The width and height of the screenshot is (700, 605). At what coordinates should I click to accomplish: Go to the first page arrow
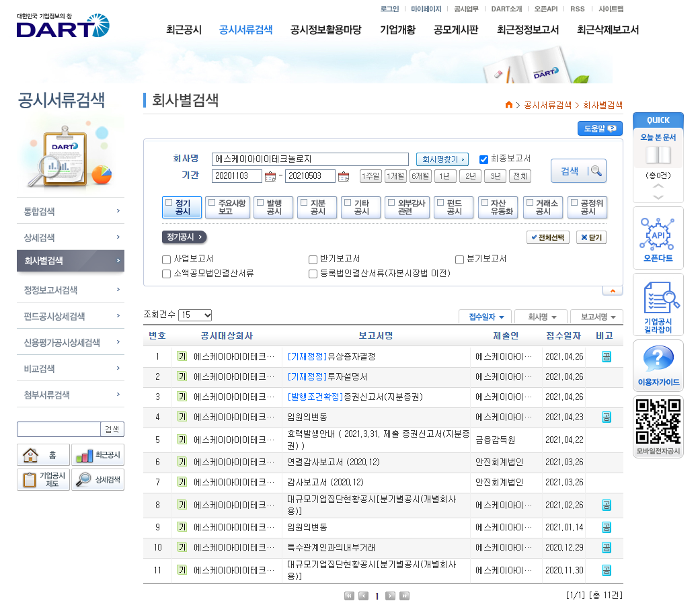pyautogui.click(x=349, y=596)
